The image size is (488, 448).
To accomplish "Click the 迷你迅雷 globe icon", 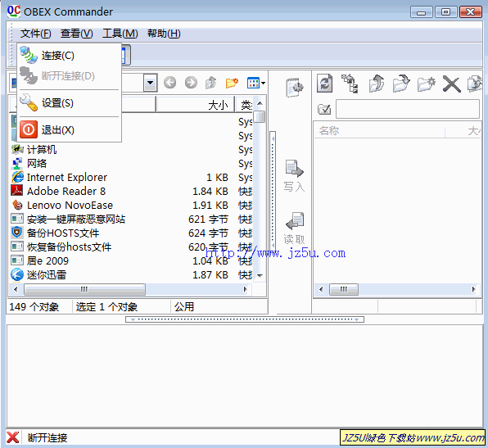I will [x=17, y=274].
